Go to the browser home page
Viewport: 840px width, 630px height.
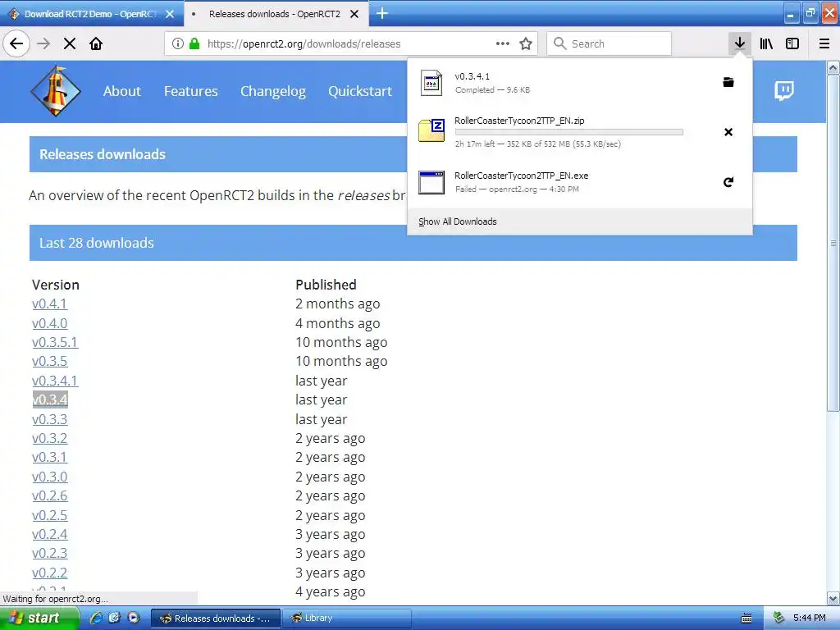(96, 43)
